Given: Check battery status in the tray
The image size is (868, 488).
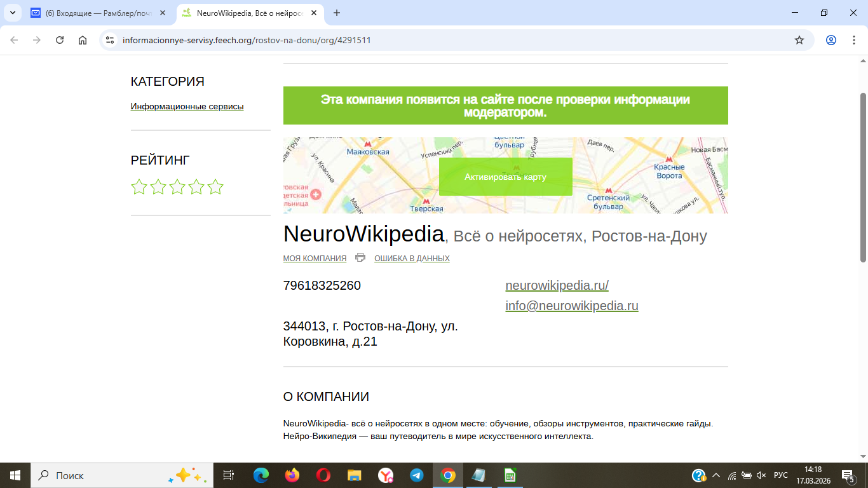Looking at the screenshot, I should click(747, 475).
